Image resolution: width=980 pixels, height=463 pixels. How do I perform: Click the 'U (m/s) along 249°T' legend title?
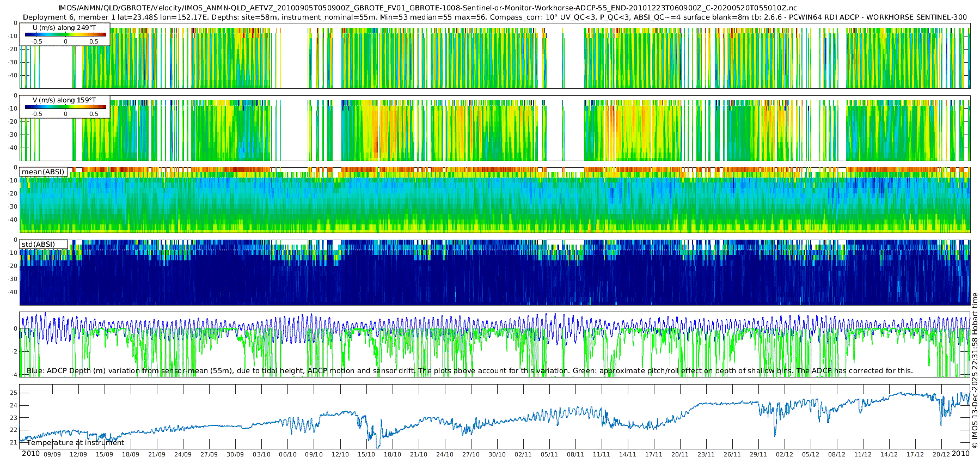(64, 27)
